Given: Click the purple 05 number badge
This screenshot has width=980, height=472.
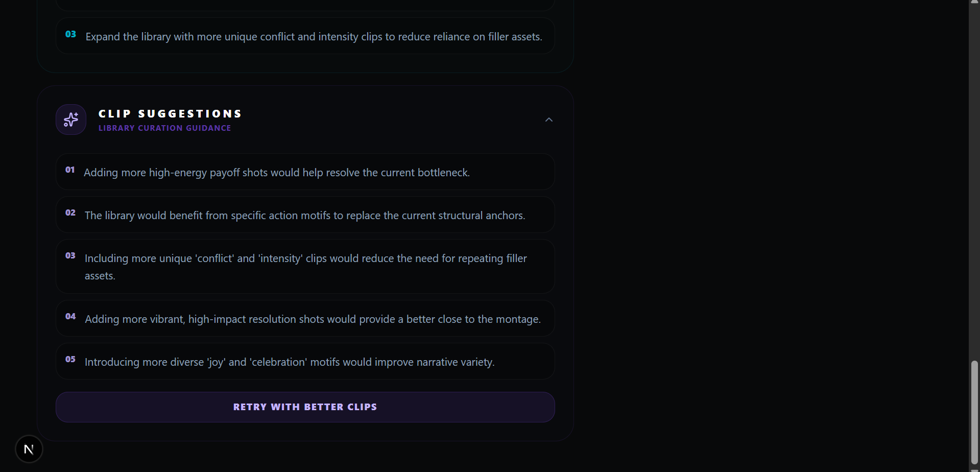Looking at the screenshot, I should (70, 359).
